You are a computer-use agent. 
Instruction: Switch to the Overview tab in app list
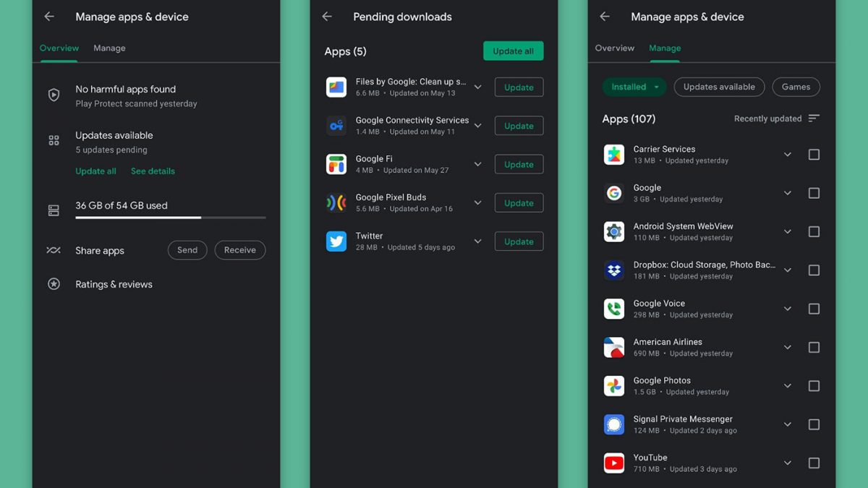pyautogui.click(x=614, y=48)
